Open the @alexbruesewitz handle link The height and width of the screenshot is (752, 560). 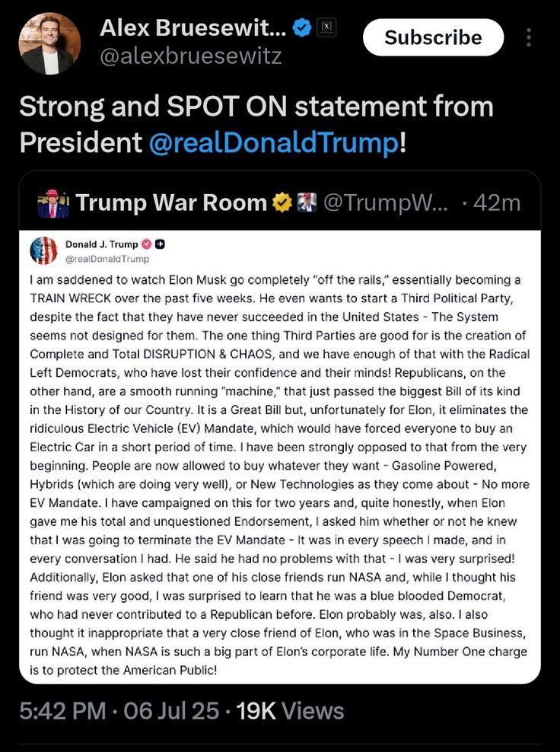pyautogui.click(x=190, y=56)
